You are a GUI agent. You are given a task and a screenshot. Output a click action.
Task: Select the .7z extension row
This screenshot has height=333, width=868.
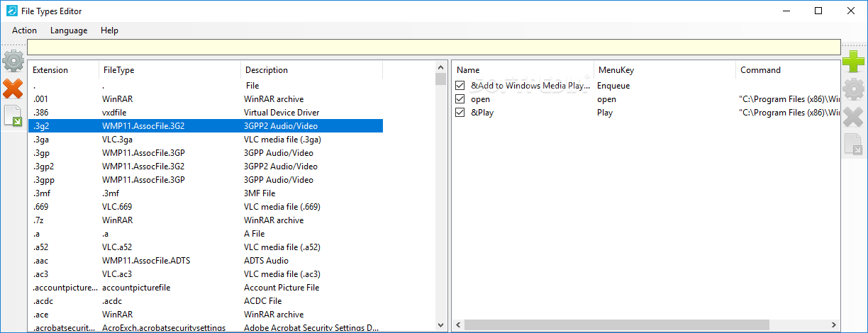pyautogui.click(x=206, y=220)
